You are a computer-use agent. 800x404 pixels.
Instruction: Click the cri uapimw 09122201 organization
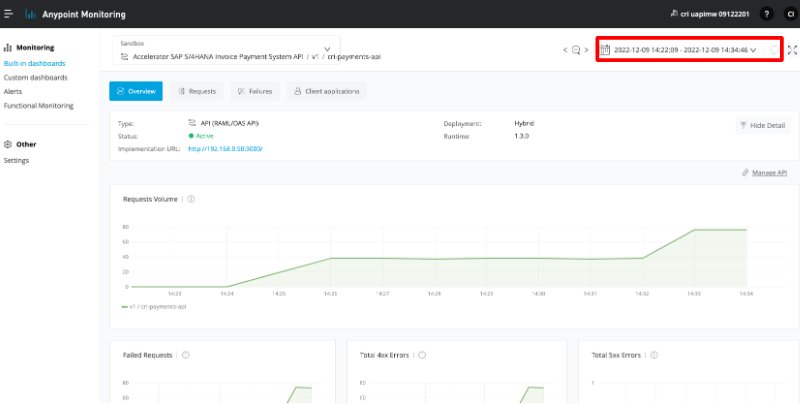pos(710,14)
